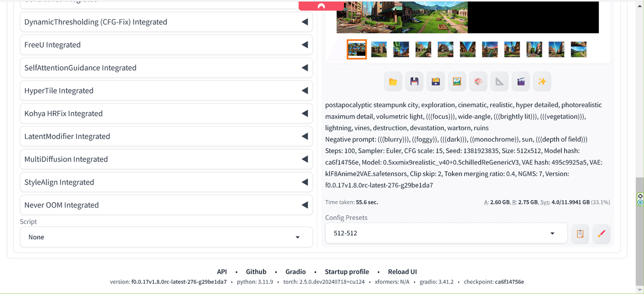The height and width of the screenshot is (294, 644).
Task: Click the 'checkpoint: ca6f14756e' footer text
Action: click(494, 282)
